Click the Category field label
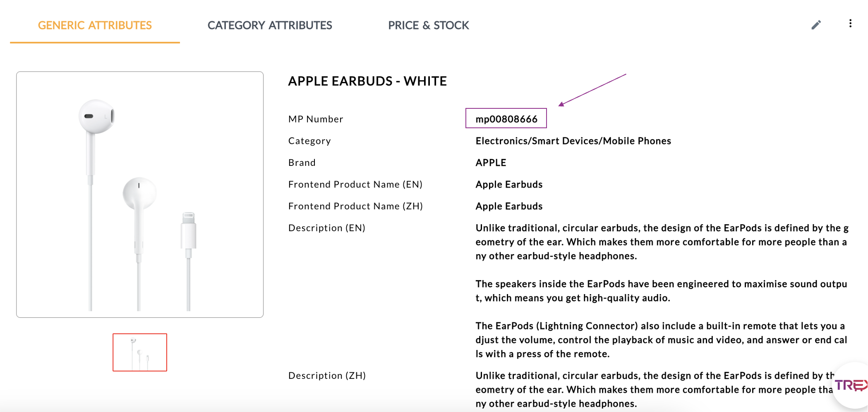The width and height of the screenshot is (868, 412). [x=309, y=141]
